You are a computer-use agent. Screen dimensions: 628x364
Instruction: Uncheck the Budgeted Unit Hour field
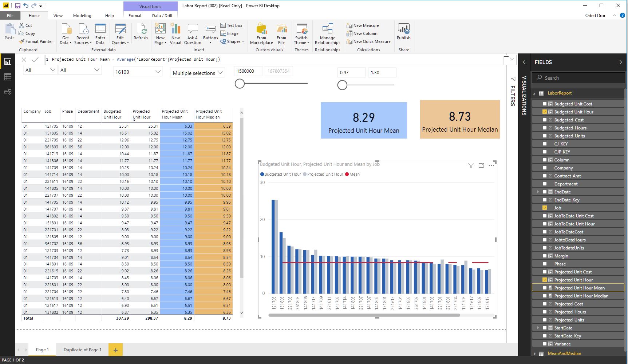[545, 112]
